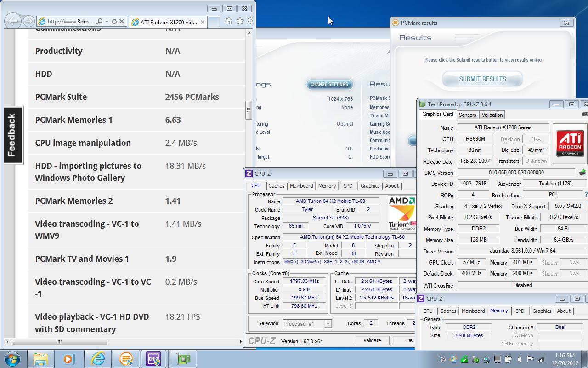This screenshot has height=368, width=588.
Task: Click Validate button in CPU-Z
Action: 372,340
